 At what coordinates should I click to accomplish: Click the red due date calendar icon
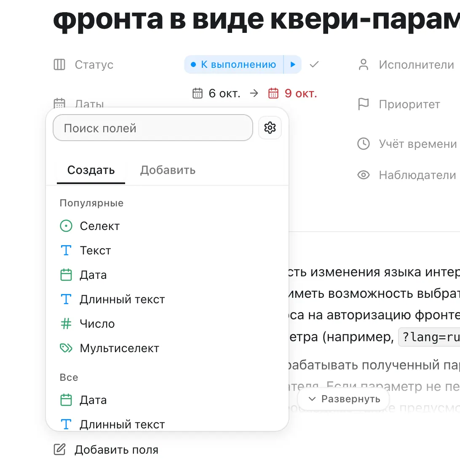(273, 93)
